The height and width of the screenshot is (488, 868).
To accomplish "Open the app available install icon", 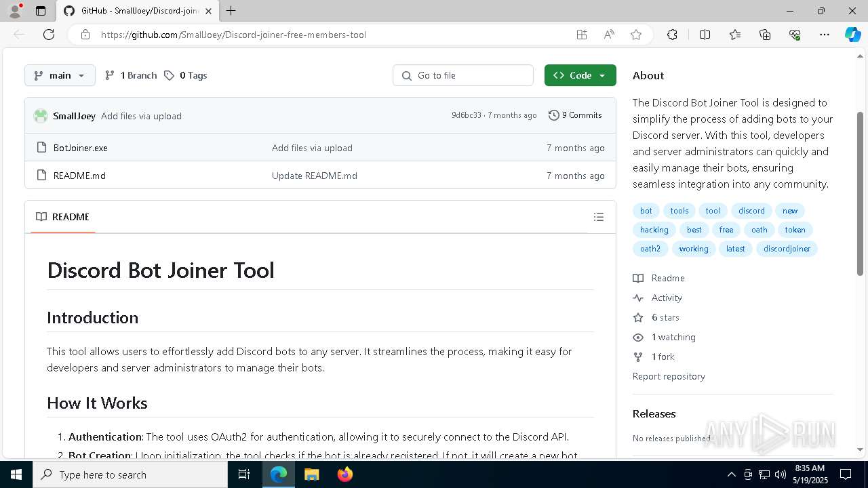I will 582,35.
